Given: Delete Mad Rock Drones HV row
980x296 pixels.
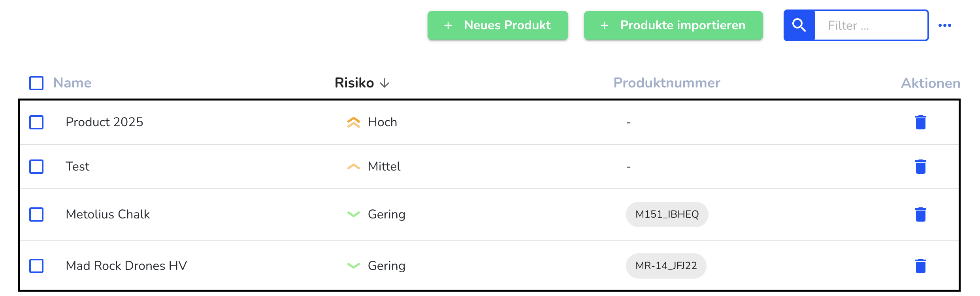Looking at the screenshot, I should pyautogui.click(x=921, y=266).
